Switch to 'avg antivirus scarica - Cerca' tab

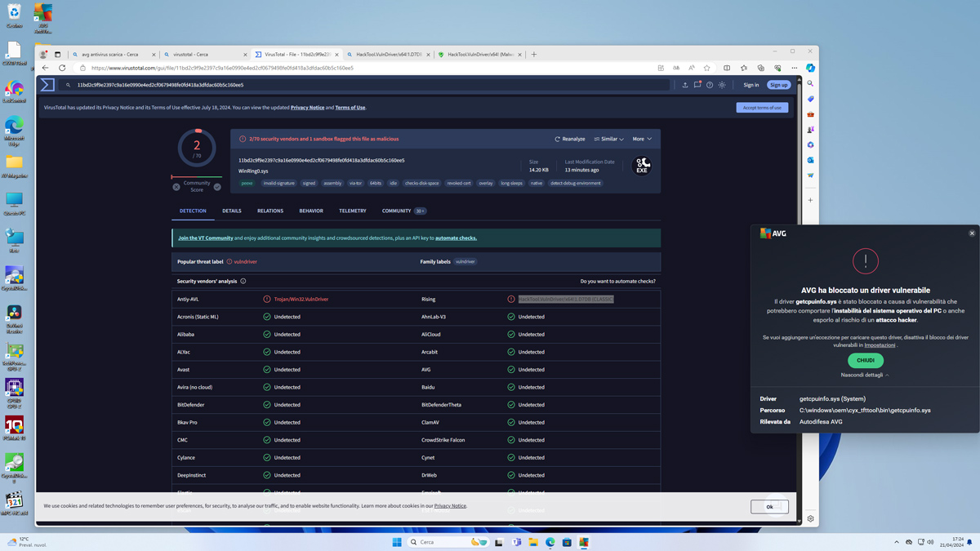[113, 55]
